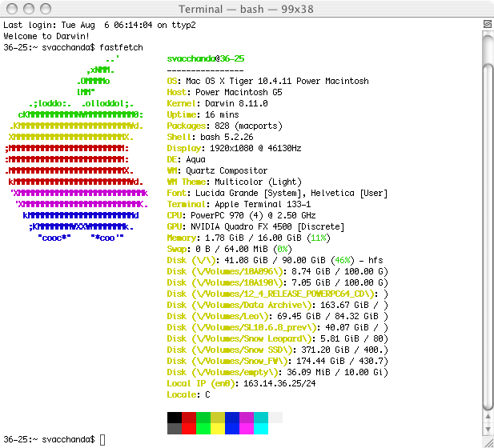This screenshot has height=448, width=494.
Task: Click the root Disk line ending '- hfs'
Action: [x=275, y=260]
